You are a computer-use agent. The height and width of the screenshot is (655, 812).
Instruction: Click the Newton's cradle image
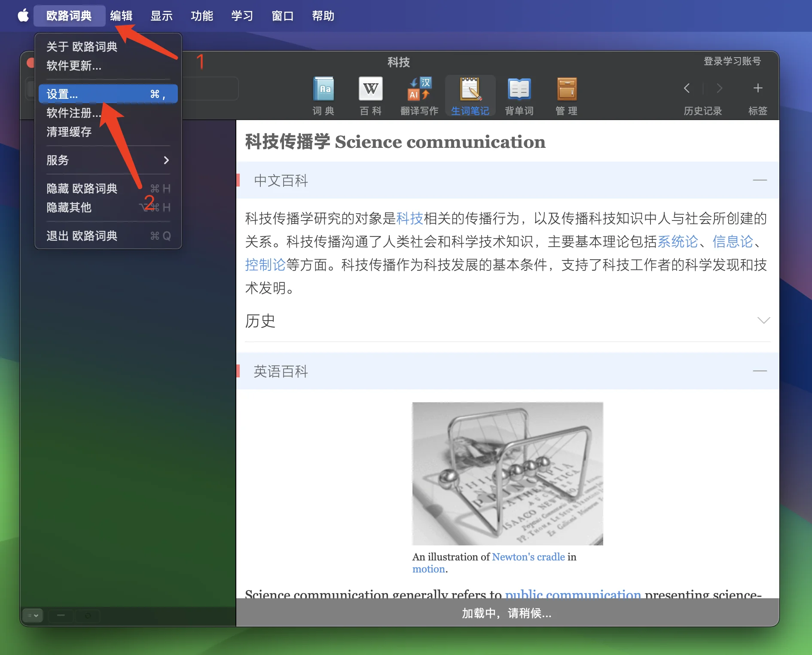pyautogui.click(x=507, y=474)
